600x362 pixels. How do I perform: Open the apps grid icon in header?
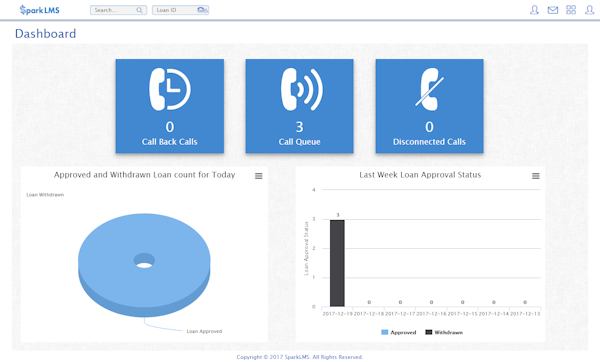[571, 10]
